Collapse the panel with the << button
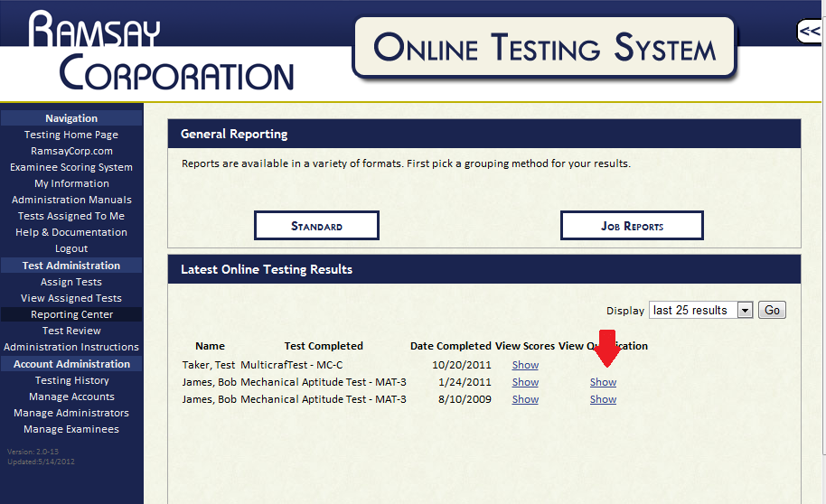The image size is (826, 504). point(810,32)
